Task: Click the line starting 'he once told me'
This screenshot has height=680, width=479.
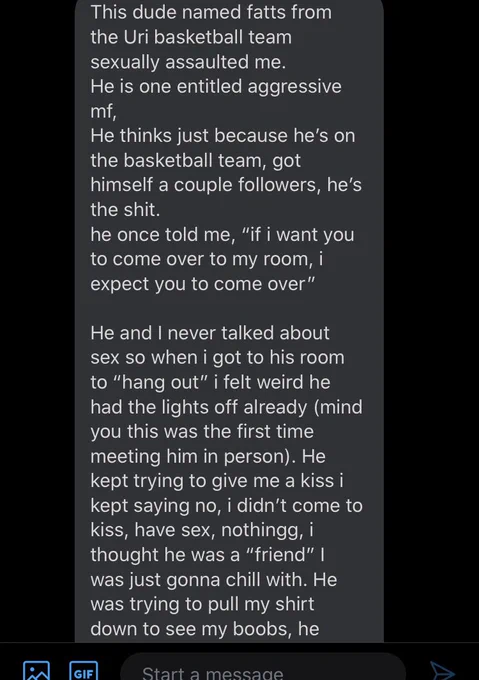Action: pyautogui.click(x=222, y=235)
